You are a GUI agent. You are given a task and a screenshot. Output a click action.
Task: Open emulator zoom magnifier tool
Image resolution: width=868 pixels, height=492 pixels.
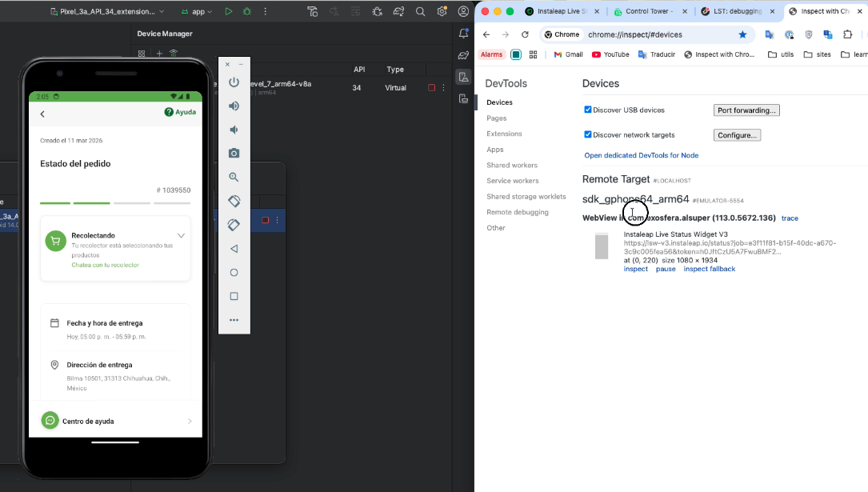click(x=234, y=177)
